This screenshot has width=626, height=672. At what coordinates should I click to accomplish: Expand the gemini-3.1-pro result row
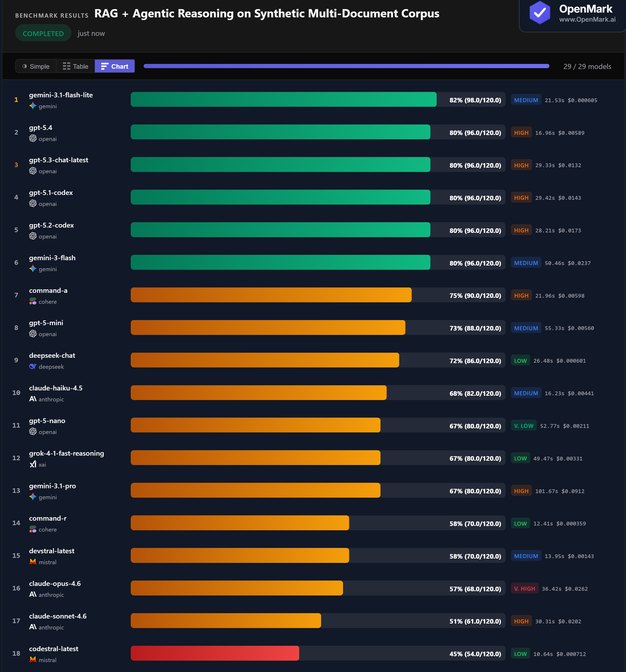304,490
